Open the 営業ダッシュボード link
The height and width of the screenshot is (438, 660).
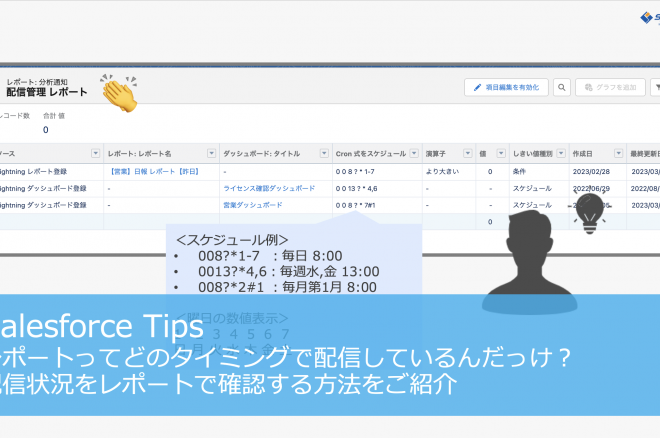253,205
